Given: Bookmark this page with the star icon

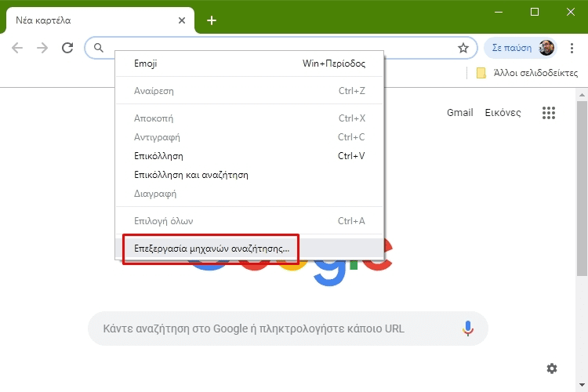Looking at the screenshot, I should click(463, 48).
